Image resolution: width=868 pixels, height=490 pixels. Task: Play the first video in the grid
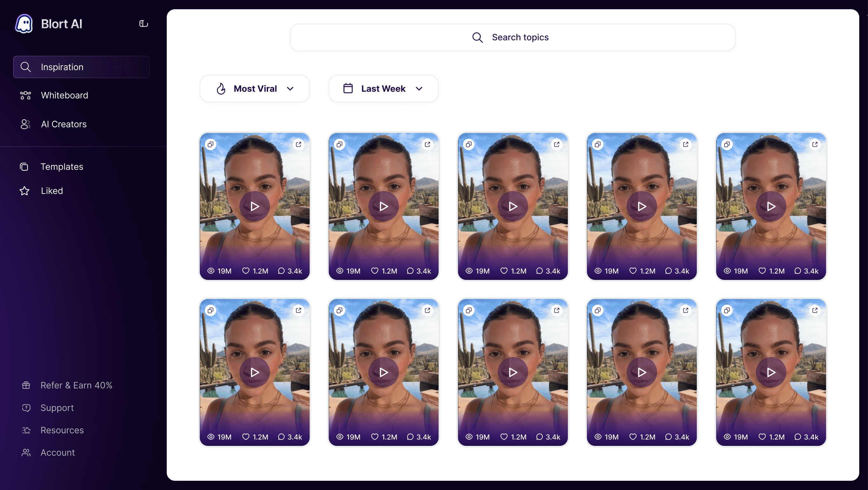pos(254,206)
